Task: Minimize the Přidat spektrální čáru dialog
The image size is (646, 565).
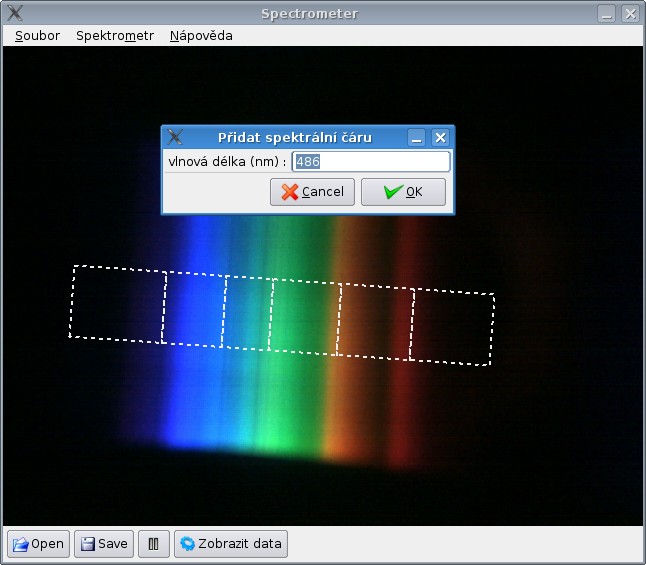Action: (x=417, y=137)
